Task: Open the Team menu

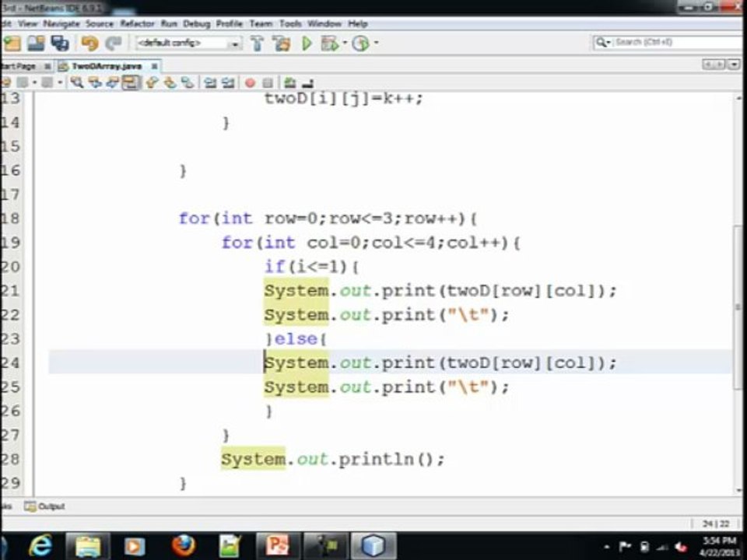Action: pos(261,23)
